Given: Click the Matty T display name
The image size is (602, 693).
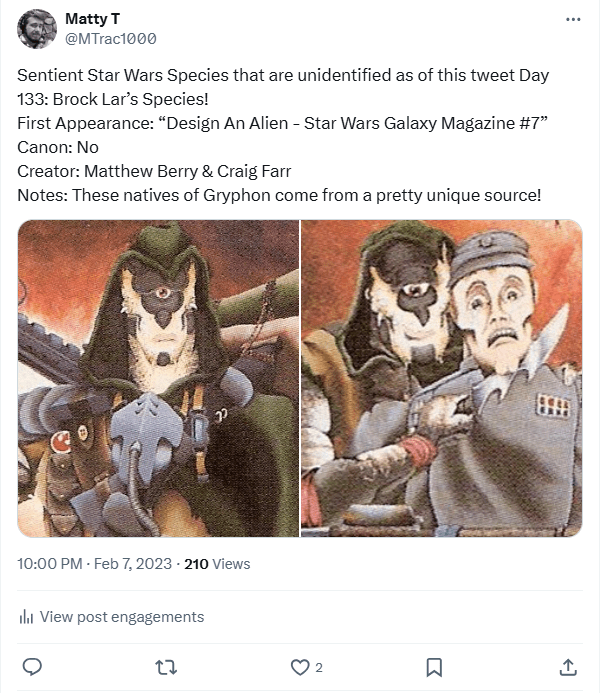Looking at the screenshot, I should [88, 19].
